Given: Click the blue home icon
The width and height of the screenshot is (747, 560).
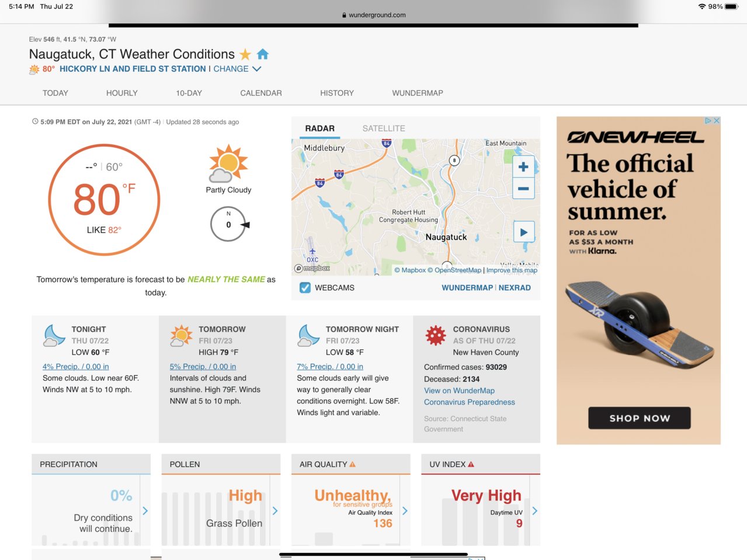Looking at the screenshot, I should (x=263, y=54).
